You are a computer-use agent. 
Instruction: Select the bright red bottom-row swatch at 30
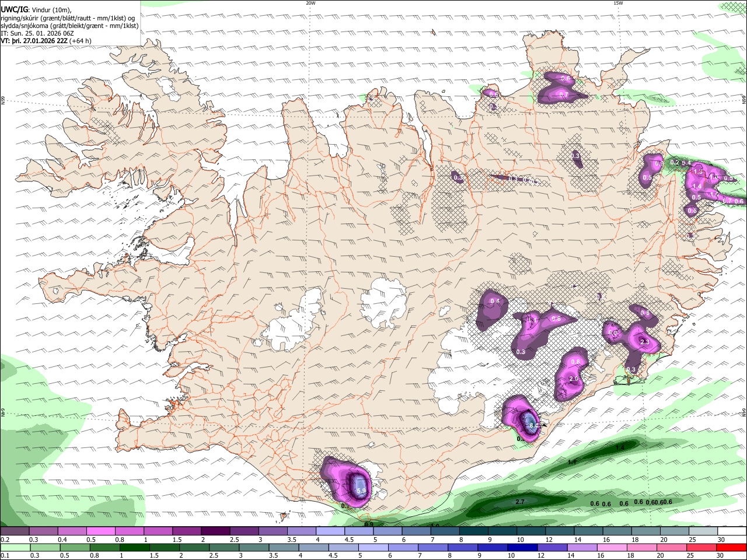tap(732, 548)
